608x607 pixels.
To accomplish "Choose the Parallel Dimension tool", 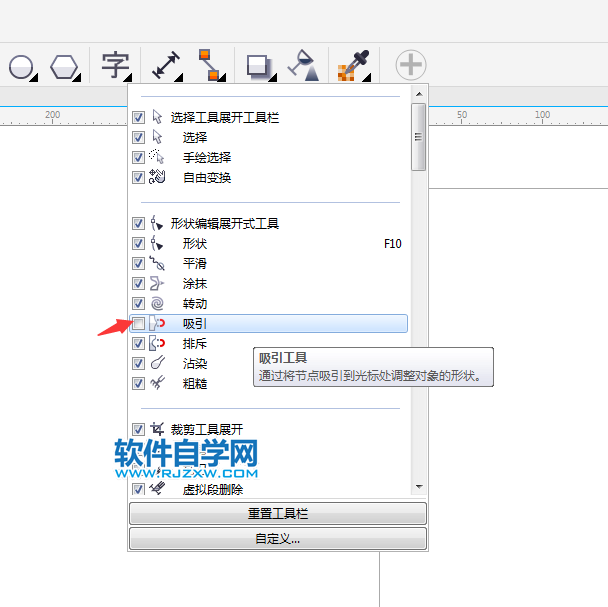I will 165,66.
